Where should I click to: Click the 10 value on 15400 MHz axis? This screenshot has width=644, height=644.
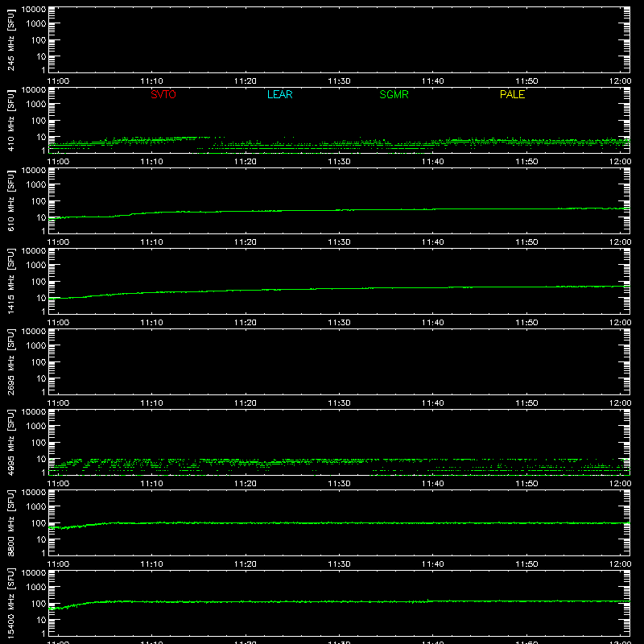click(41, 620)
